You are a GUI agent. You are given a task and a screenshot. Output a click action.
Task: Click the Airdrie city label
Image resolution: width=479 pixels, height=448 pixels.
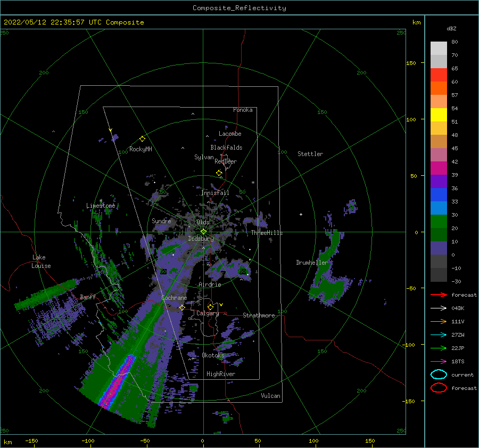(210, 284)
